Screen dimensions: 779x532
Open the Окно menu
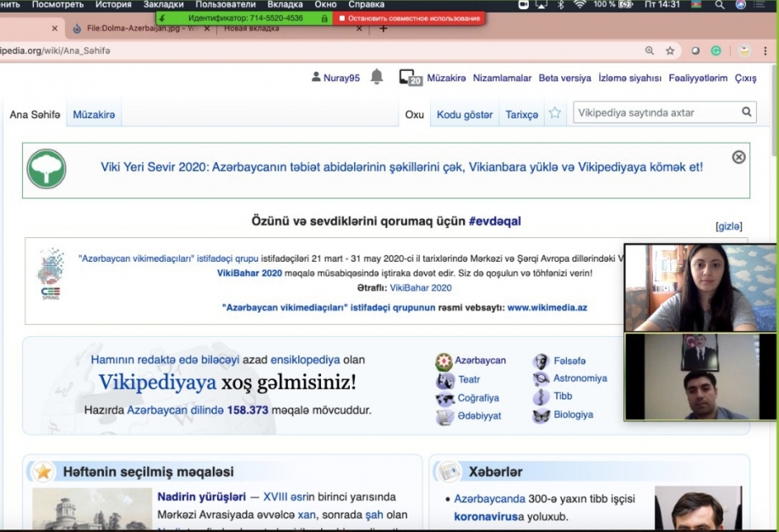pos(325,4)
